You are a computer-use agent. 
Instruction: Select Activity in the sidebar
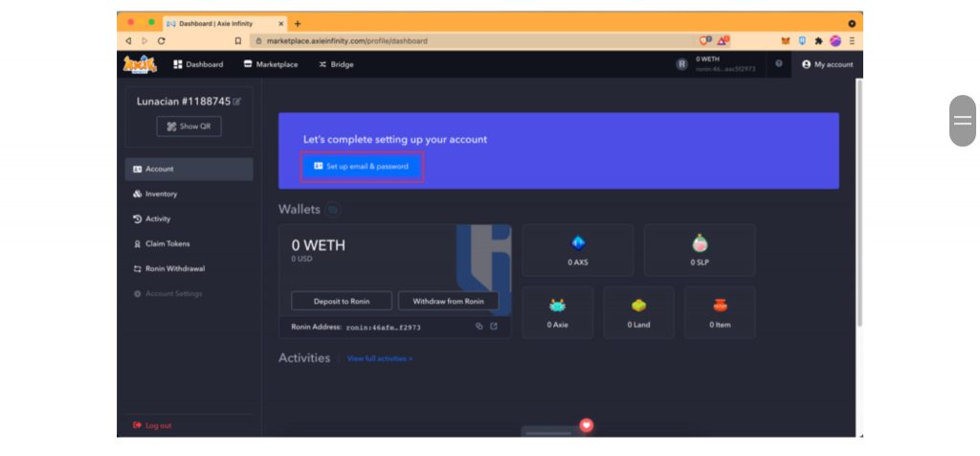pyautogui.click(x=189, y=219)
